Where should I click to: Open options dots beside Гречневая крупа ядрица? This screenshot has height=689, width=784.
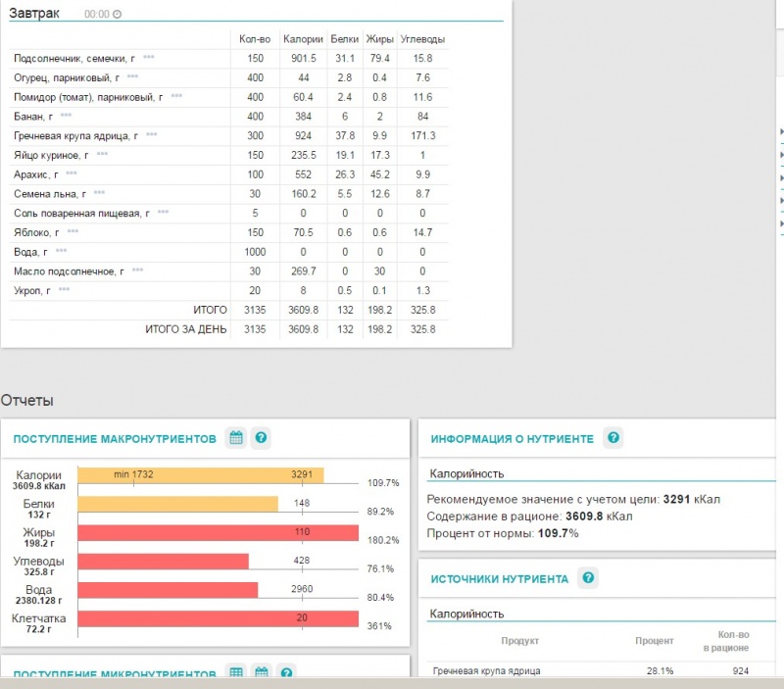(152, 135)
